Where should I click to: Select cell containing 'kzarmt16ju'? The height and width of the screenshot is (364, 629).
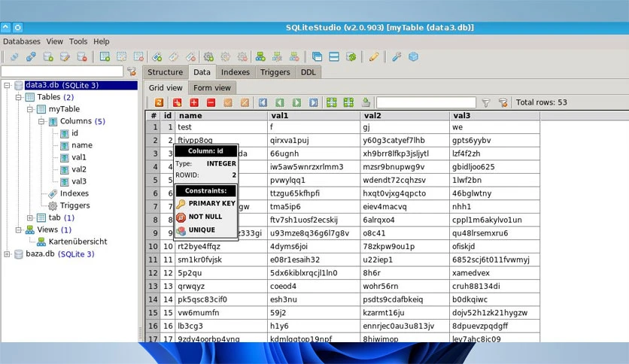pyautogui.click(x=405, y=313)
